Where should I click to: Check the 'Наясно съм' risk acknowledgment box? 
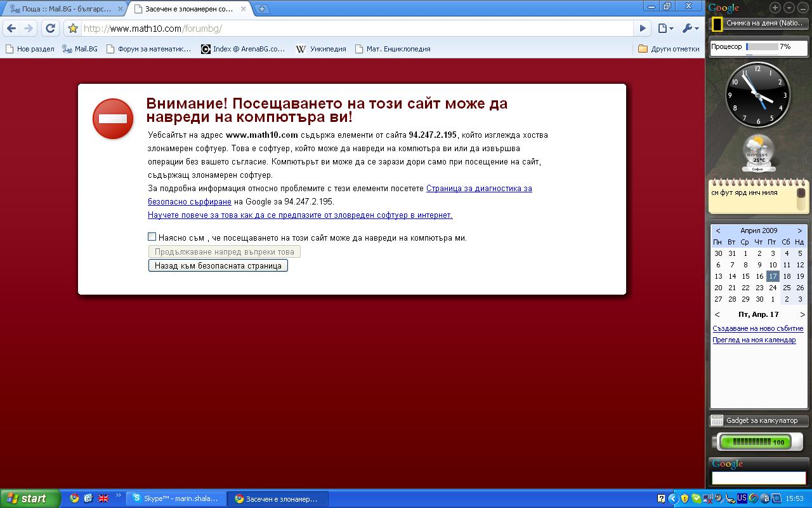152,237
